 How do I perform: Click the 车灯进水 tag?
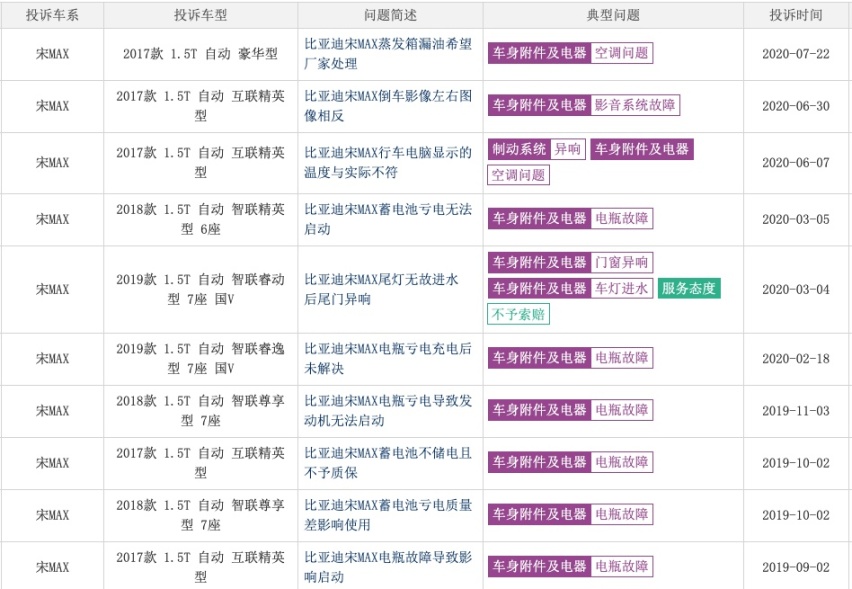[622, 289]
